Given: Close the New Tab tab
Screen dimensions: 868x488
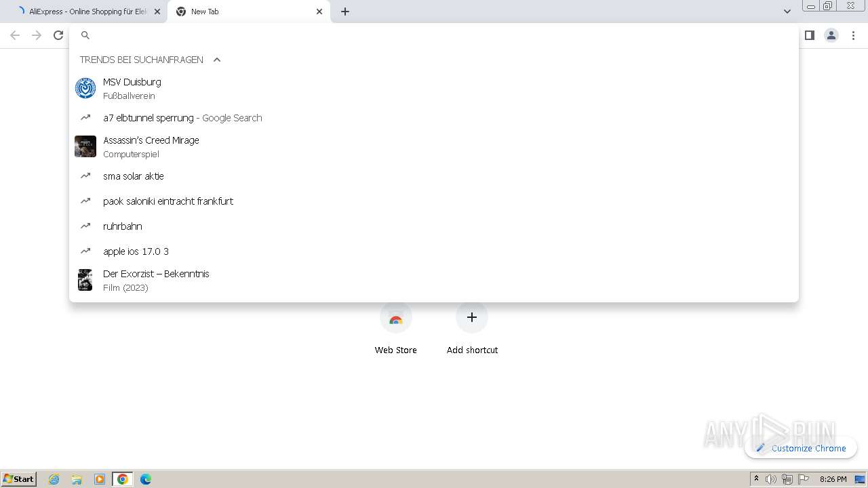Looking at the screenshot, I should click(319, 12).
